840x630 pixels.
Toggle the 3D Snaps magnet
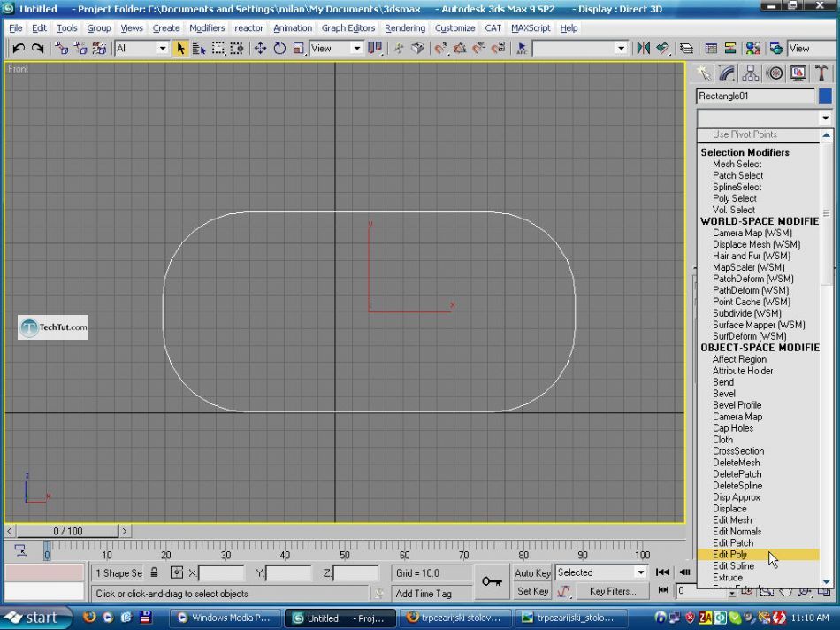point(440,49)
